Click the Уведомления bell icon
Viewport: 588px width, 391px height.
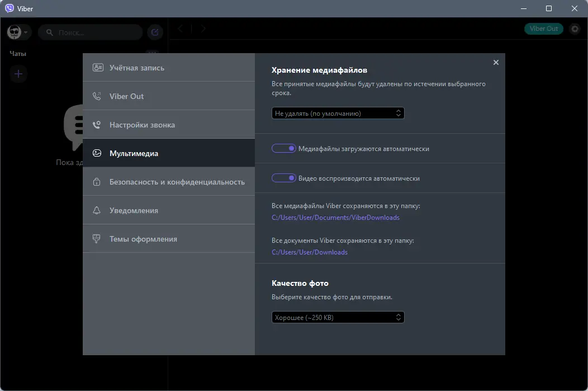point(97,210)
